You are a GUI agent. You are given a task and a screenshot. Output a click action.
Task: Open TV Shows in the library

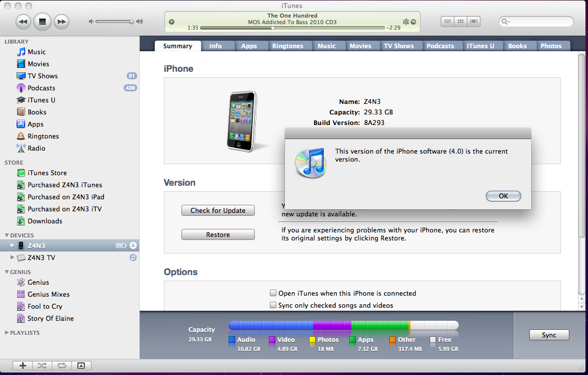click(42, 76)
